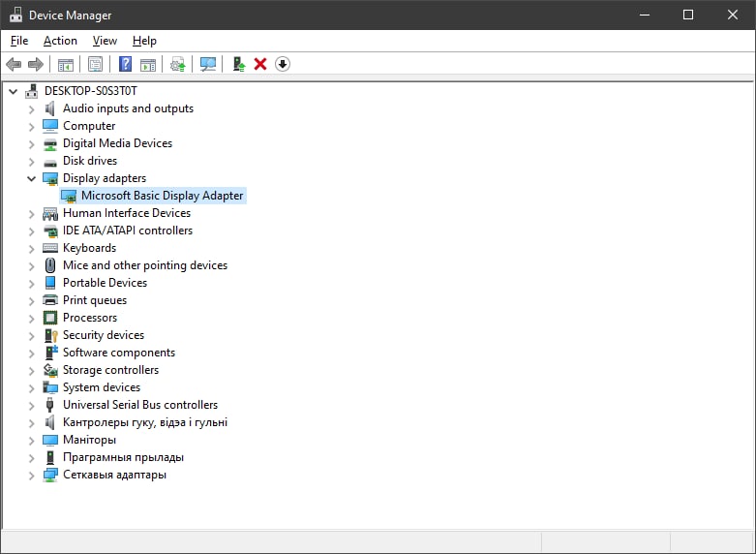Image resolution: width=756 pixels, height=554 pixels.
Task: Click the Microsoft Basic Display Adapter icon
Action: [x=69, y=196]
